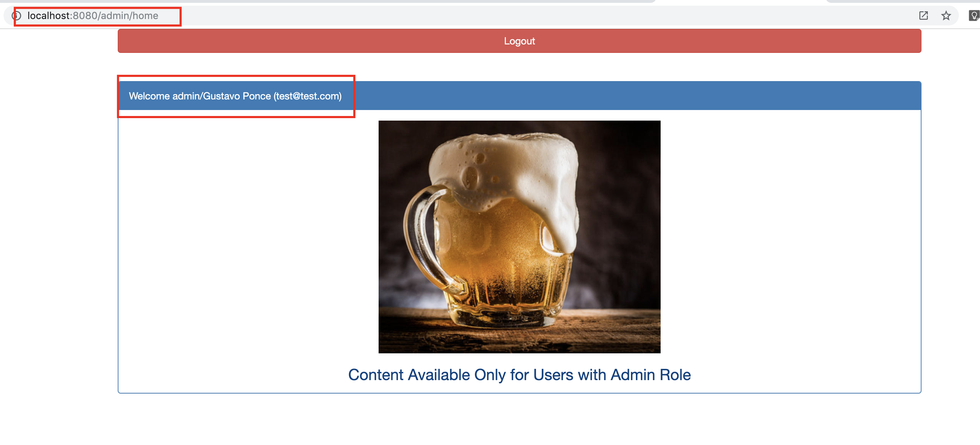Click the 'Content Available Only for Users' heading

[x=519, y=375]
